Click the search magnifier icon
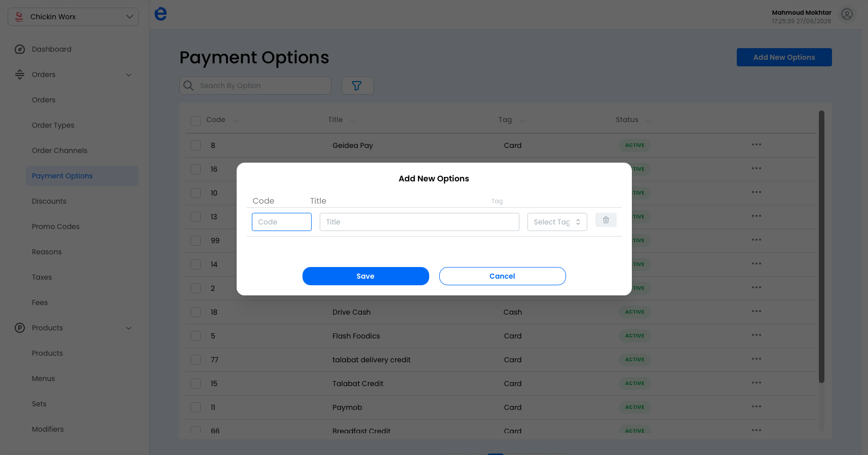The width and height of the screenshot is (868, 455). (x=188, y=86)
